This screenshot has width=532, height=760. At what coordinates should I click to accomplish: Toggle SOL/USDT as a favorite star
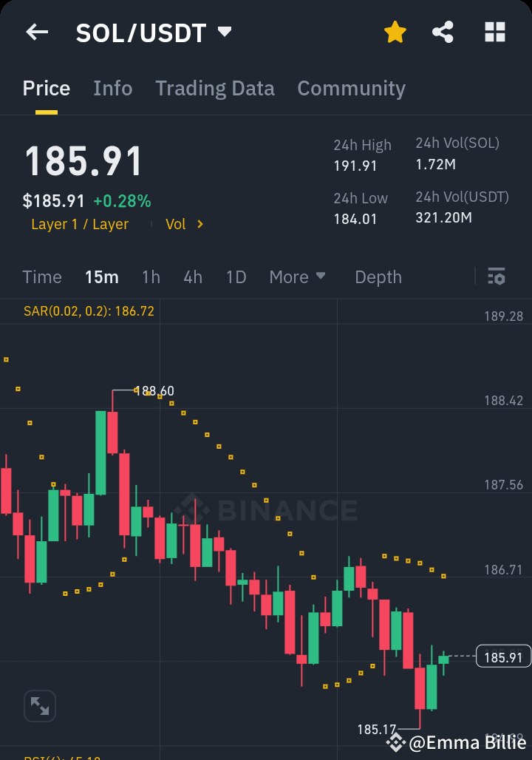coord(395,32)
